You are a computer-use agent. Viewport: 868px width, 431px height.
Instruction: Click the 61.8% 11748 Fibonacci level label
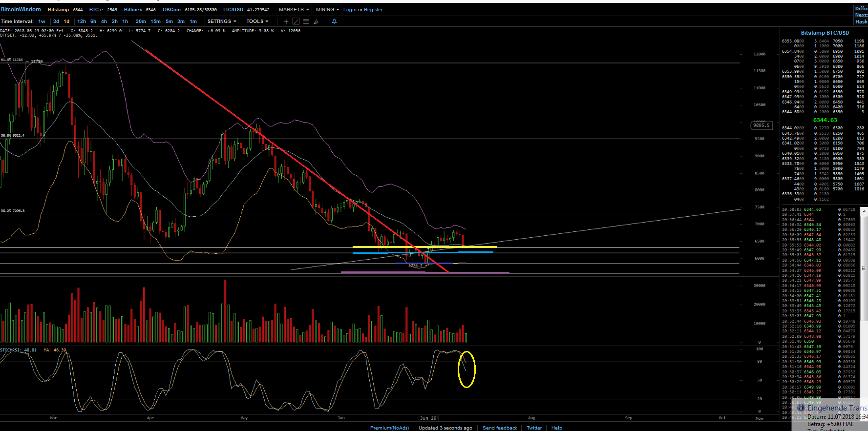[12, 60]
